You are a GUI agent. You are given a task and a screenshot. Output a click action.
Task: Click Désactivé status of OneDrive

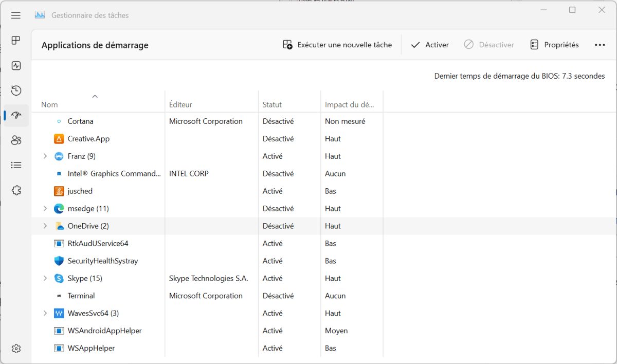click(x=278, y=226)
